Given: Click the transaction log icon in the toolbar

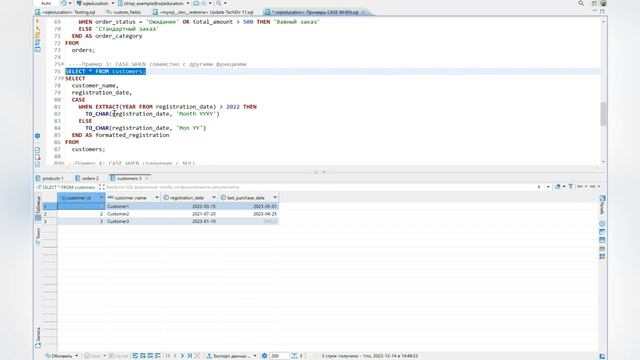Looking at the screenshot, I should pos(64,3).
